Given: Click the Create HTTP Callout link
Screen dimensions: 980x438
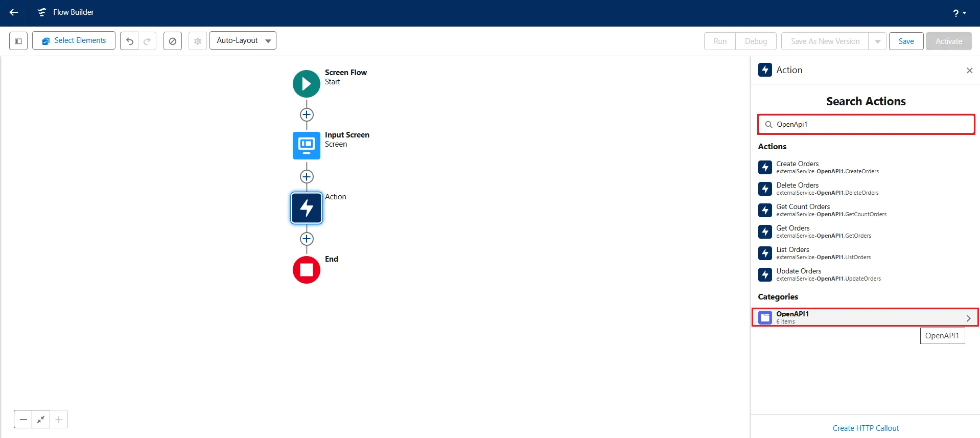Looking at the screenshot, I should tap(866, 428).
